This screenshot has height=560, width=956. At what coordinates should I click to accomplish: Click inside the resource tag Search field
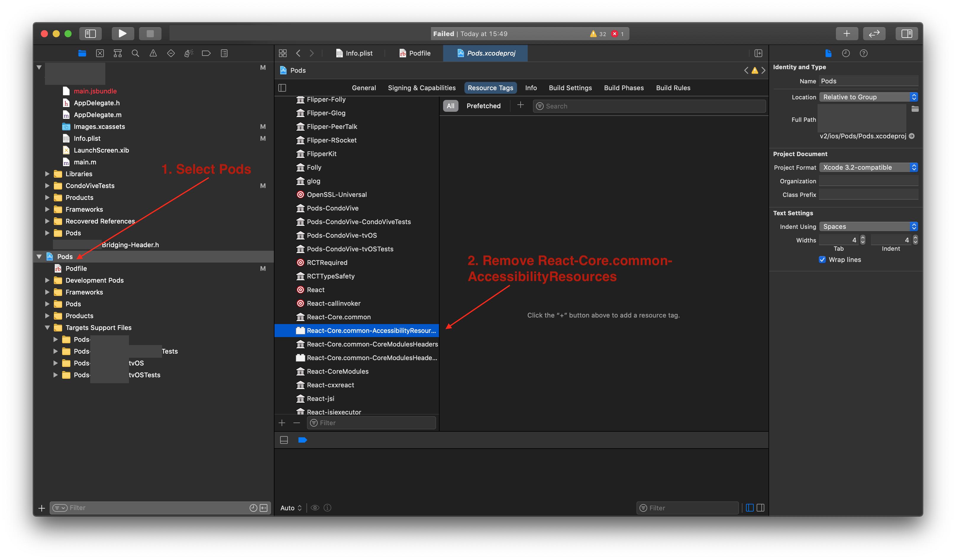[x=645, y=106]
